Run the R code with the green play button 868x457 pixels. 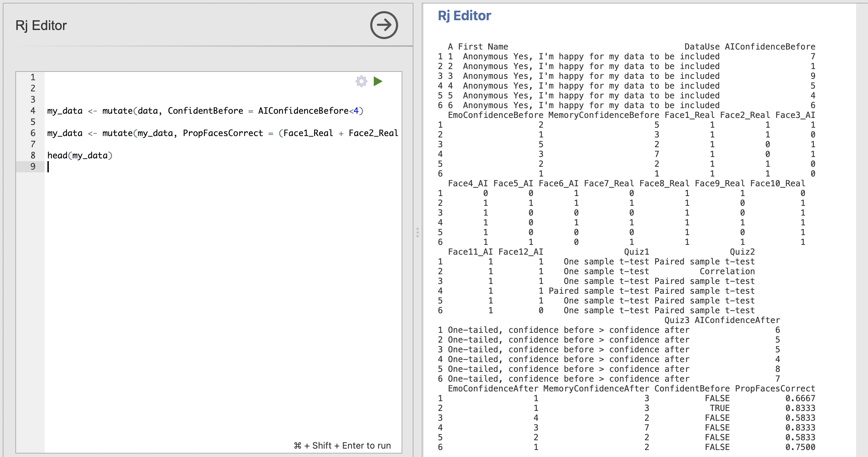click(378, 81)
